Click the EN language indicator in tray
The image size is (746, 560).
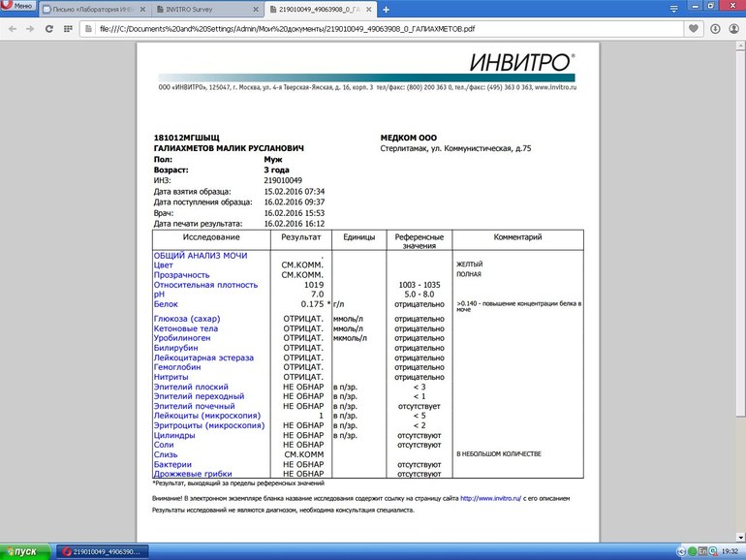pos(704,550)
